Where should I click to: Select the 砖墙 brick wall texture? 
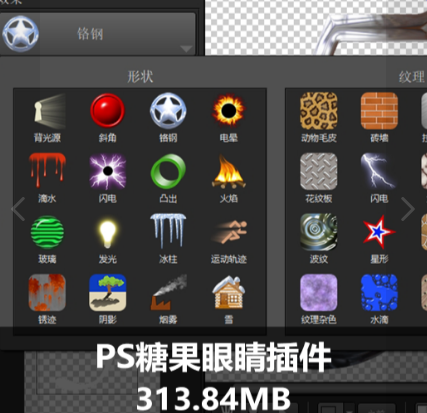tap(379, 111)
